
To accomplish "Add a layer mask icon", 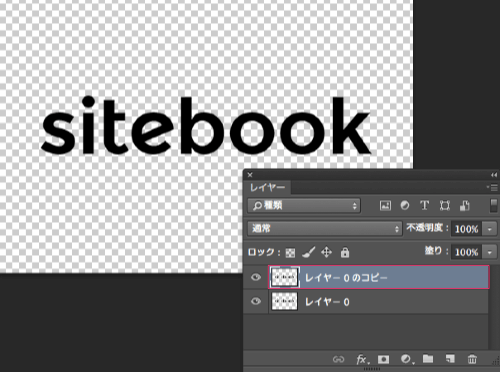I will click(x=383, y=359).
